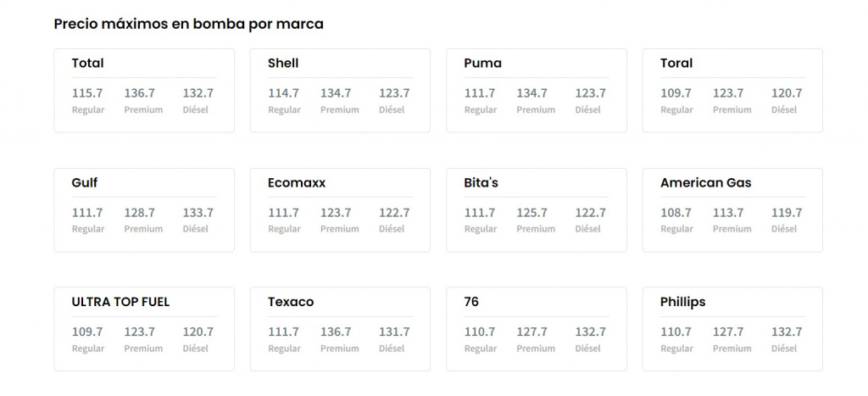Click Bita's Premium price 125.7
The height and width of the screenshot is (396, 868).
tap(532, 213)
